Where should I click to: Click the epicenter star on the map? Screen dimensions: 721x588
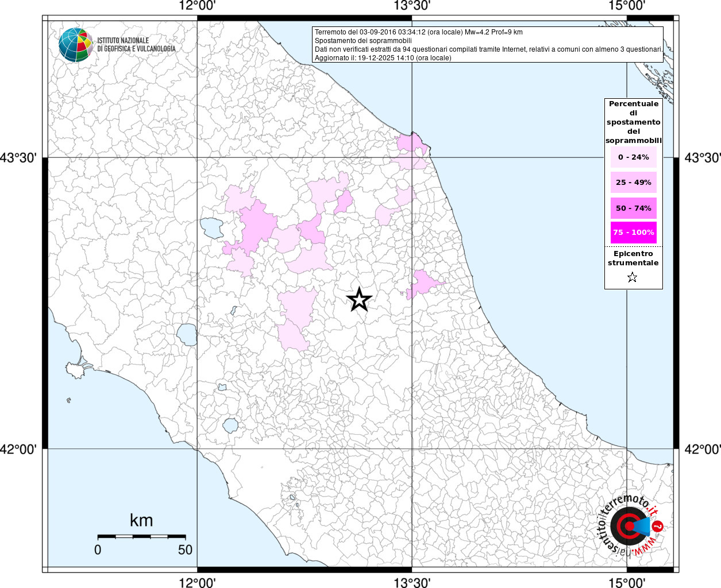[x=360, y=299]
